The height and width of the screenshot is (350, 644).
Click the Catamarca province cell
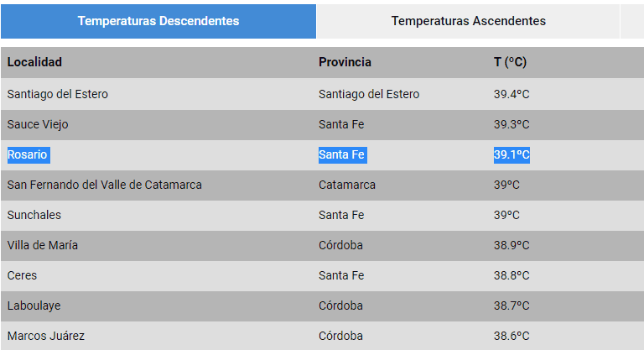[x=347, y=185]
